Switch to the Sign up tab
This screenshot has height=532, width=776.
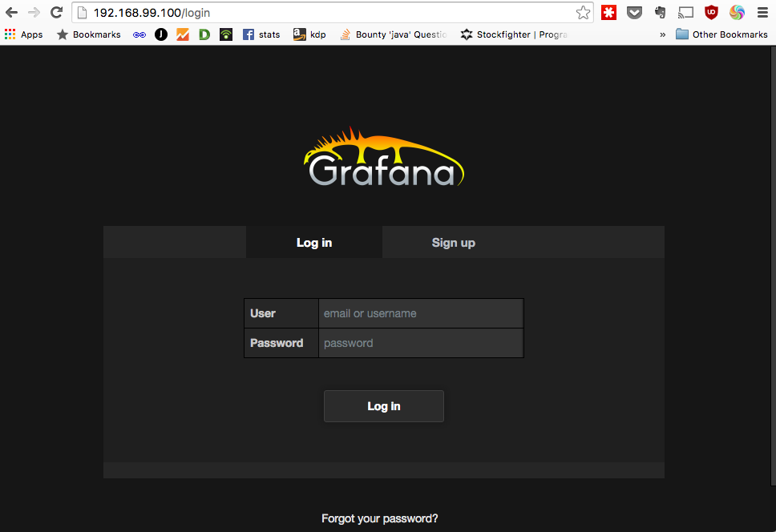453,242
